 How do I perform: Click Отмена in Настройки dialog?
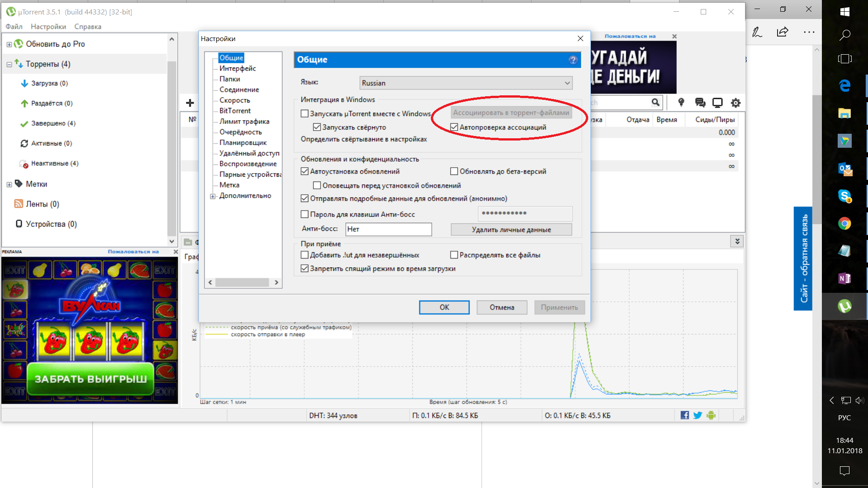coord(502,307)
